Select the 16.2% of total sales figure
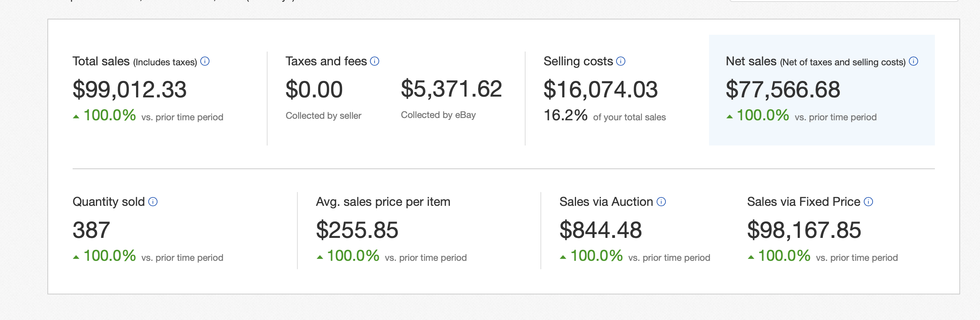This screenshot has height=320, width=980. tap(566, 115)
